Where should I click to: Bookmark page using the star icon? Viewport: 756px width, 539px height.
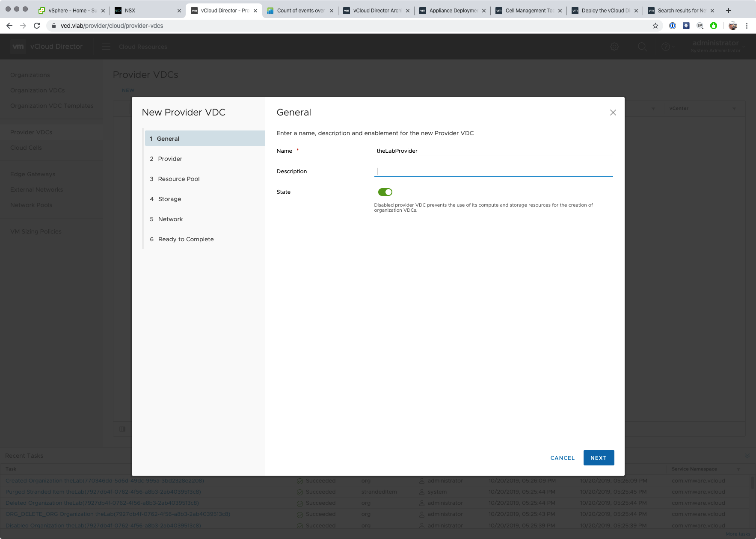[x=655, y=26]
